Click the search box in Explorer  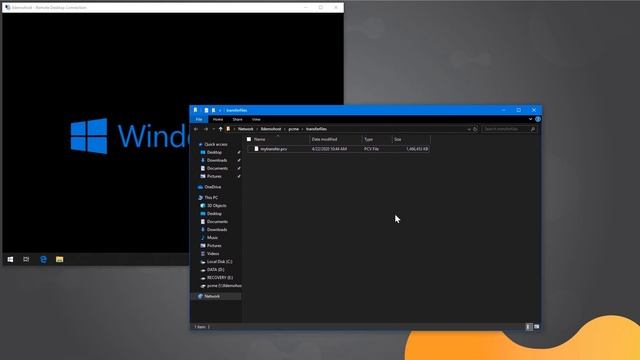click(x=509, y=129)
